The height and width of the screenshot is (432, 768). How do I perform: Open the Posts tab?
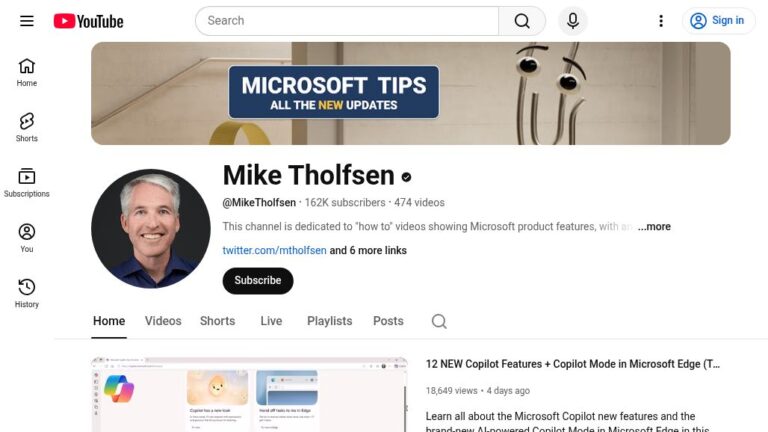388,321
